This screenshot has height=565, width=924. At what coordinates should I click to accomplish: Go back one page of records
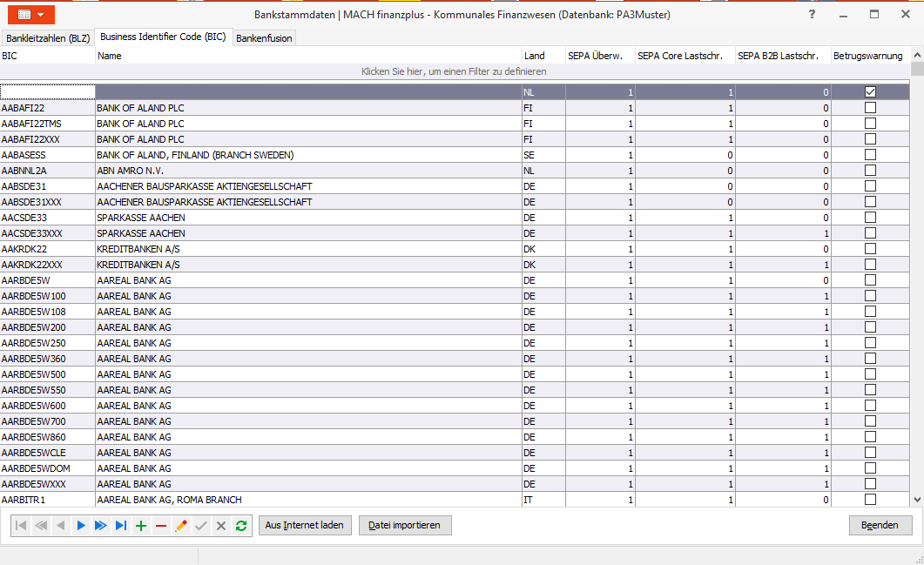pyautogui.click(x=41, y=526)
